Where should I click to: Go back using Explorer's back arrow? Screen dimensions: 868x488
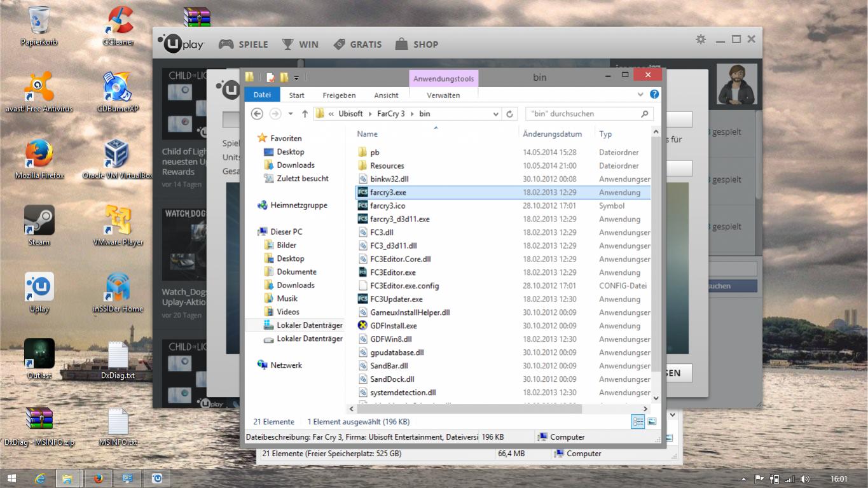257,114
